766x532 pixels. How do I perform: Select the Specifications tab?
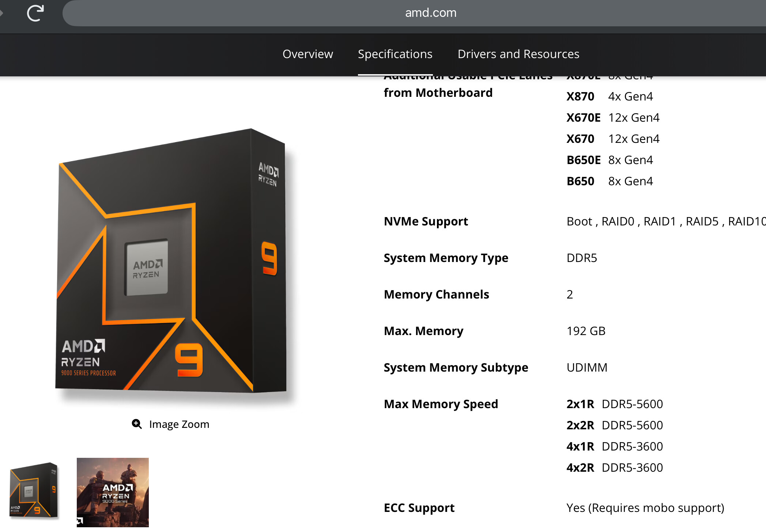click(x=395, y=54)
